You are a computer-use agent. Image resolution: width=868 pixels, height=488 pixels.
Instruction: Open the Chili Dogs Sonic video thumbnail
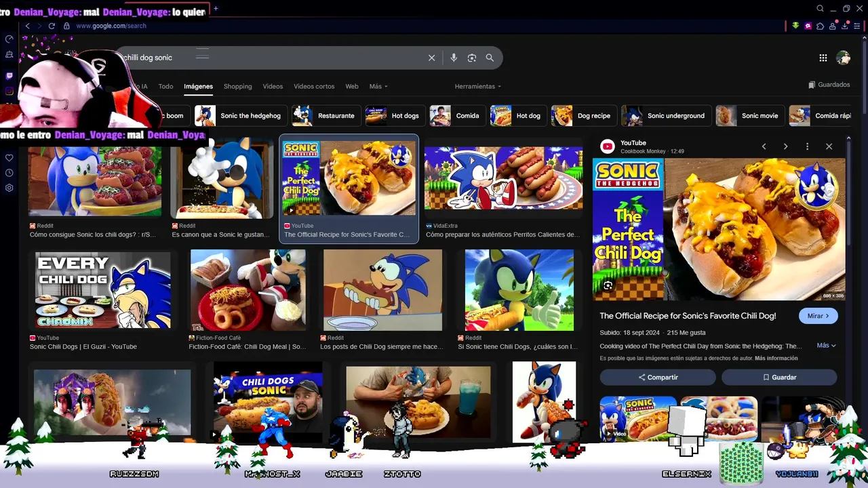coord(267,402)
